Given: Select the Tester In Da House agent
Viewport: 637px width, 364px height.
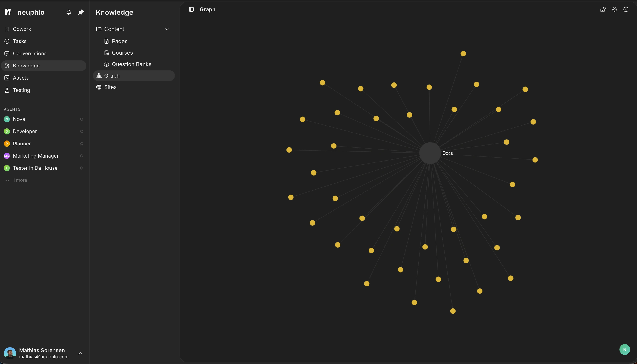Looking at the screenshot, I should [43, 168].
